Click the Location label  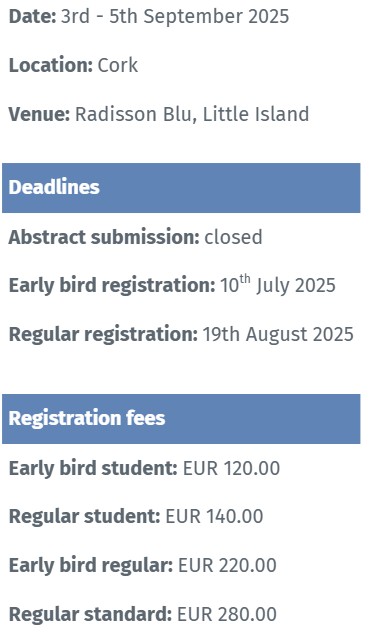[x=51, y=65]
